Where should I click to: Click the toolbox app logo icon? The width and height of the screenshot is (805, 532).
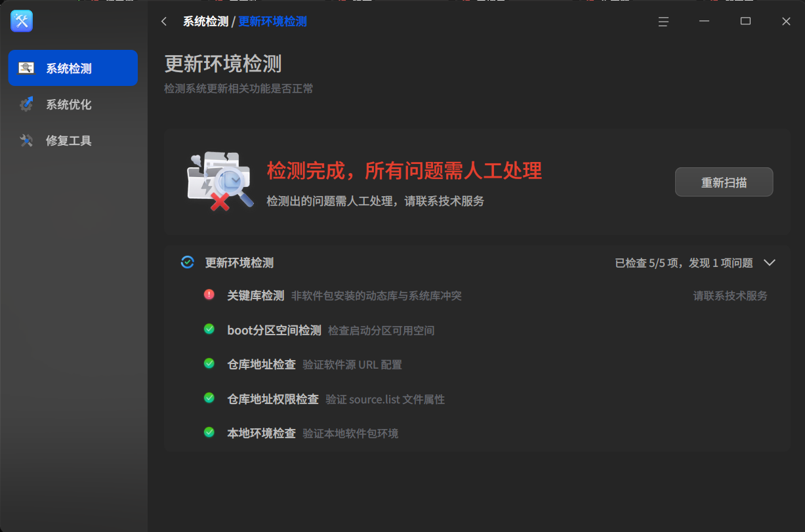22,21
